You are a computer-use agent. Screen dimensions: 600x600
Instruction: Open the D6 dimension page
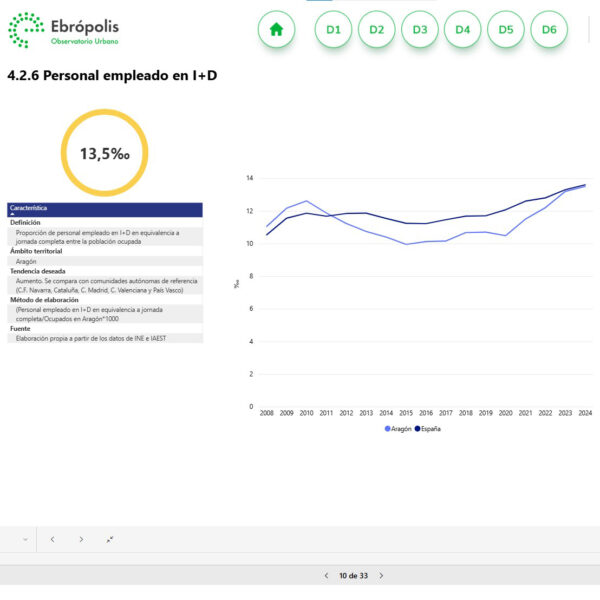(x=548, y=30)
